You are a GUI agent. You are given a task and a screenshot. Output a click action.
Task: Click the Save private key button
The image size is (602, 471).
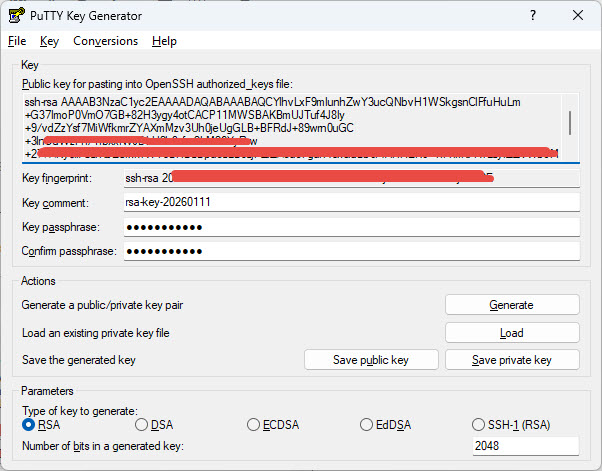point(511,360)
